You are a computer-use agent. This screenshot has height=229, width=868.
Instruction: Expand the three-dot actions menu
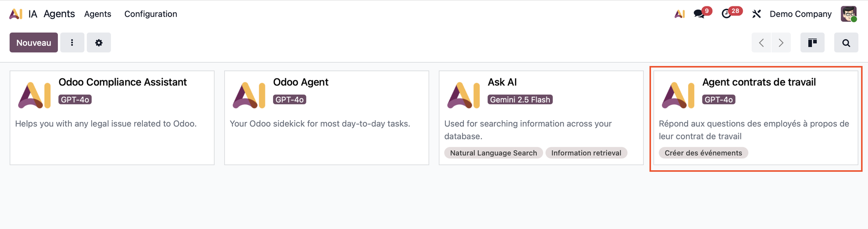(x=72, y=42)
